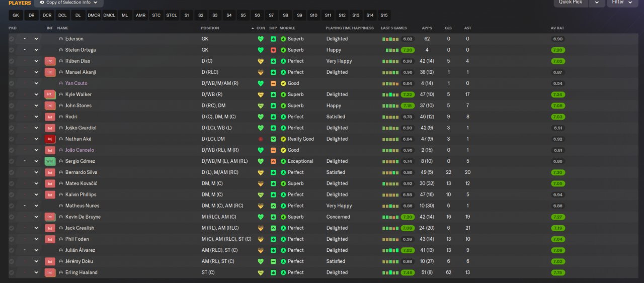This screenshot has height=283, width=644.
Task: Click the person icon next to Yan Couto
Action: [61, 83]
